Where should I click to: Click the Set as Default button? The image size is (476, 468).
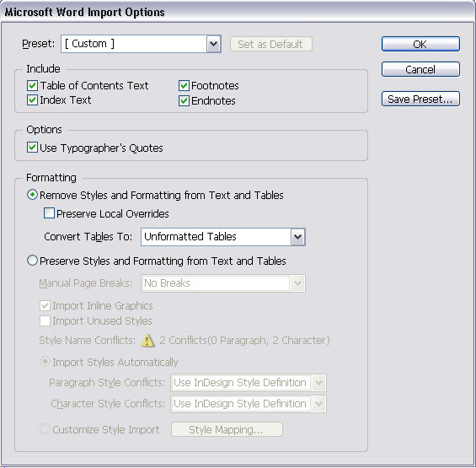pos(270,44)
